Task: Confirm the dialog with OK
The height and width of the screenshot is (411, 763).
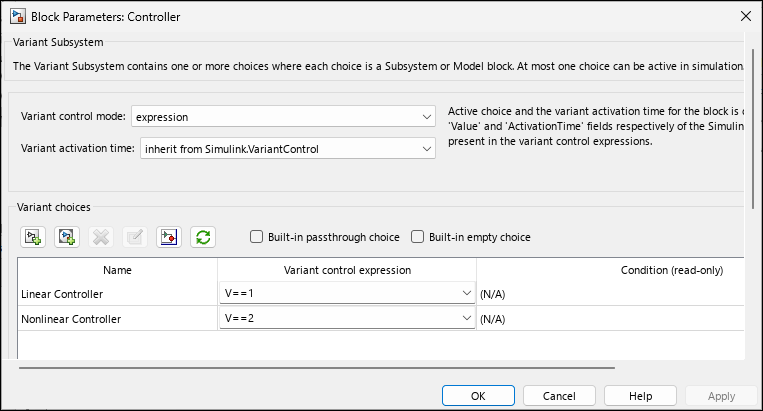Action: 478,396
